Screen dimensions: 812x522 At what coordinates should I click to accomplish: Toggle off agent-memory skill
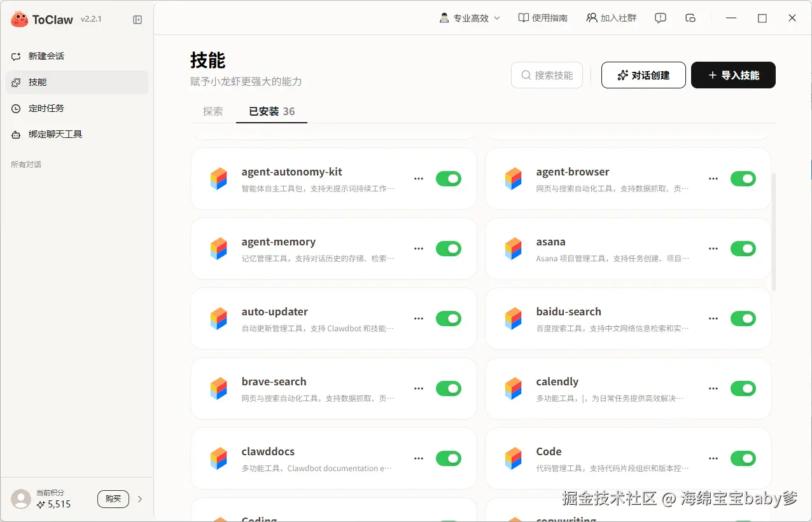(x=449, y=249)
